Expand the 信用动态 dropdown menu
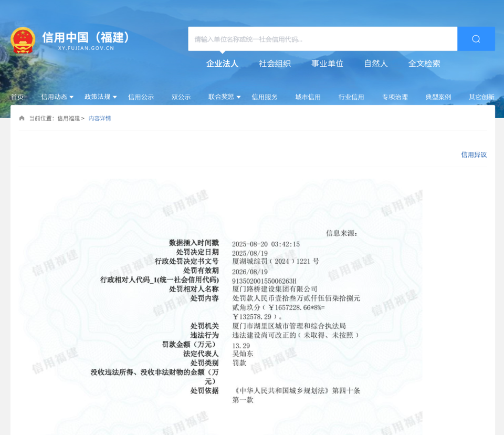Viewport: 504px width, 435px height. pyautogui.click(x=57, y=97)
